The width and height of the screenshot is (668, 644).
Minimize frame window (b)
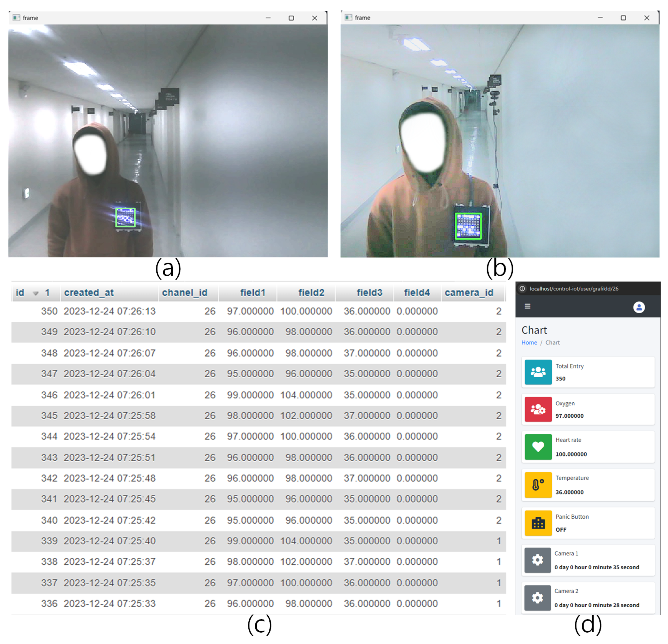[x=600, y=18]
